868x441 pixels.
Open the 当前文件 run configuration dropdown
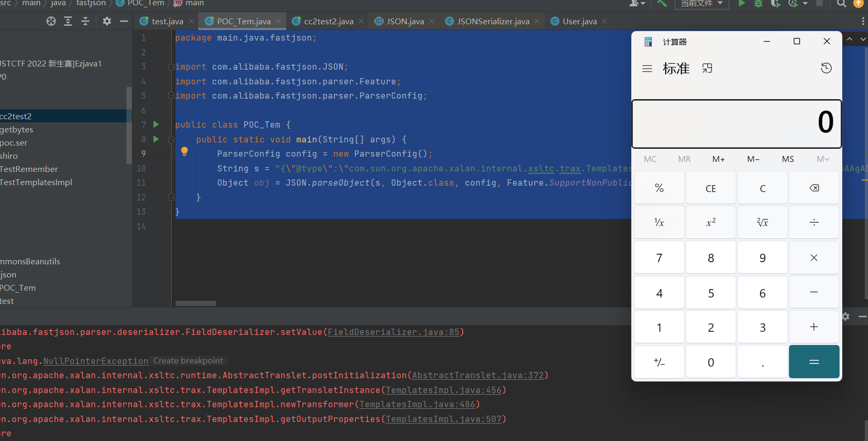[x=702, y=3]
